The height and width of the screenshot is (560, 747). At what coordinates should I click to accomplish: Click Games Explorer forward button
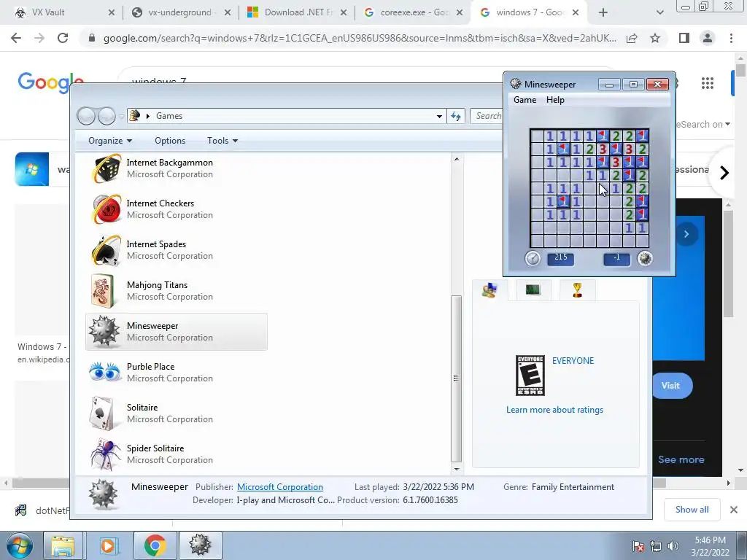point(107,116)
